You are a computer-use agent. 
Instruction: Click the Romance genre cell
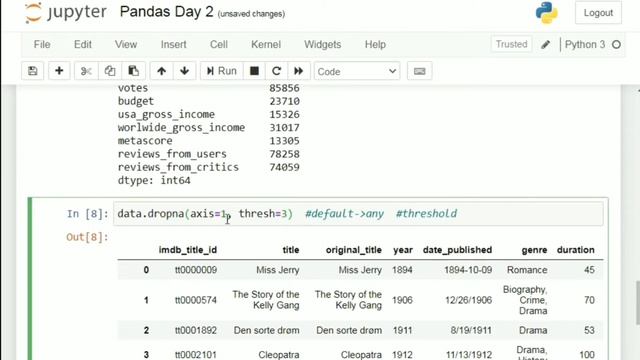tap(527, 270)
